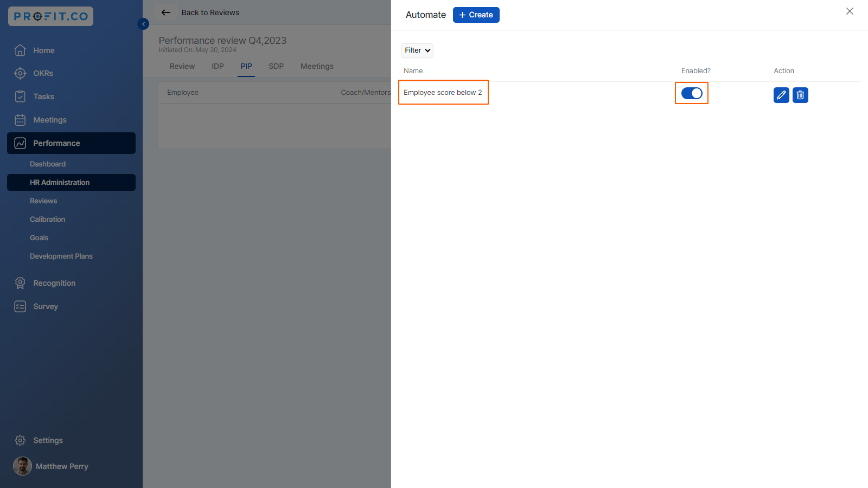Click the OKRs target icon

coord(20,73)
